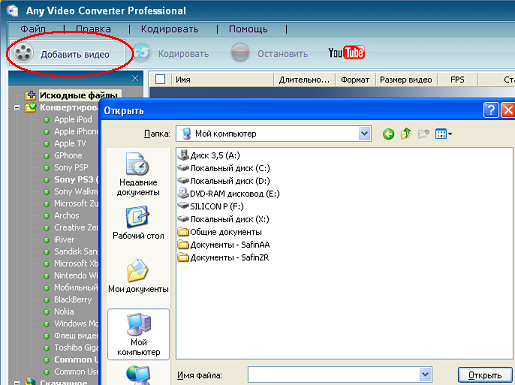Open the Файл menu
The height and width of the screenshot is (385, 515).
point(33,29)
